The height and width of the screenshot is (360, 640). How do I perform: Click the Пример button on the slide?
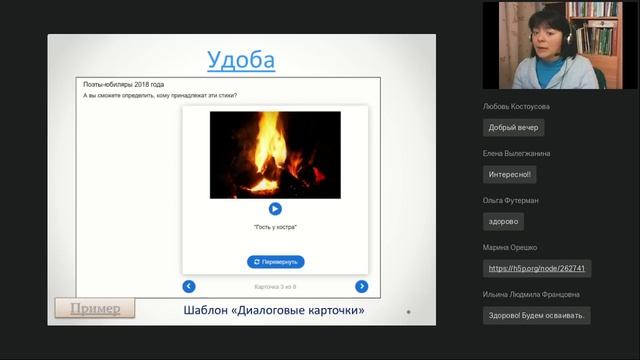pos(95,308)
